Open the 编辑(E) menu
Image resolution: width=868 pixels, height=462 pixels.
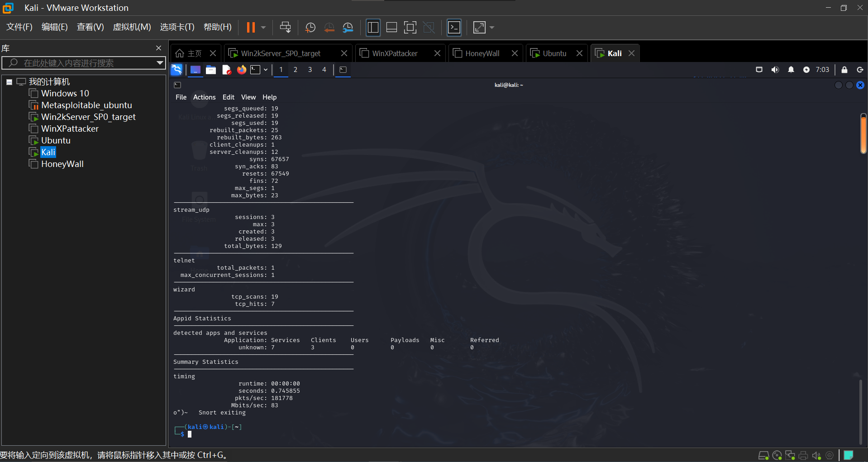click(x=55, y=27)
